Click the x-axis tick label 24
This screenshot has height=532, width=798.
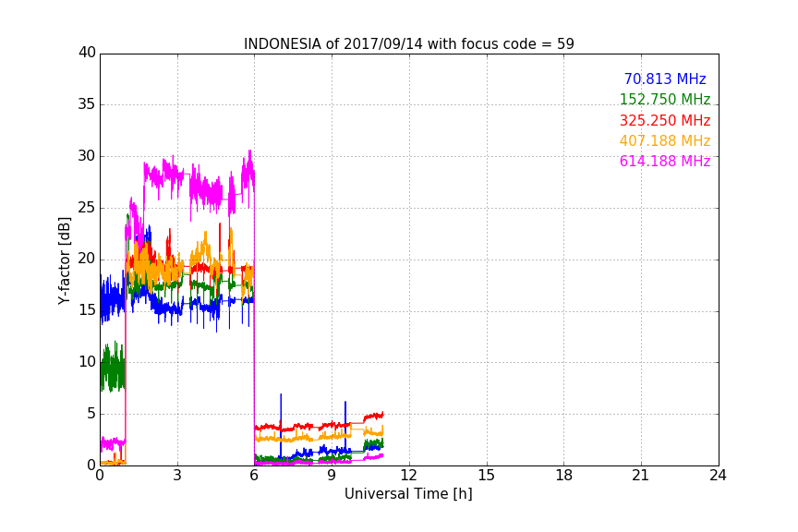718,476
